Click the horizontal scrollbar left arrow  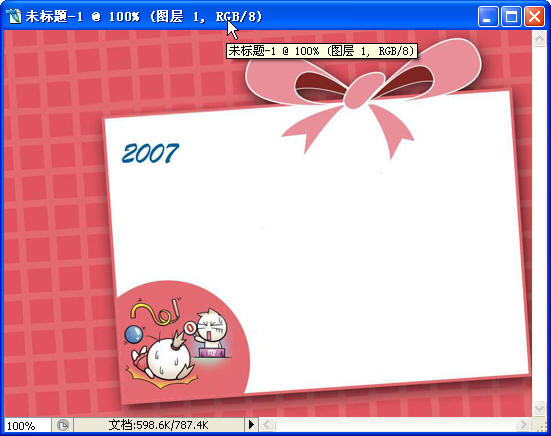(x=267, y=425)
